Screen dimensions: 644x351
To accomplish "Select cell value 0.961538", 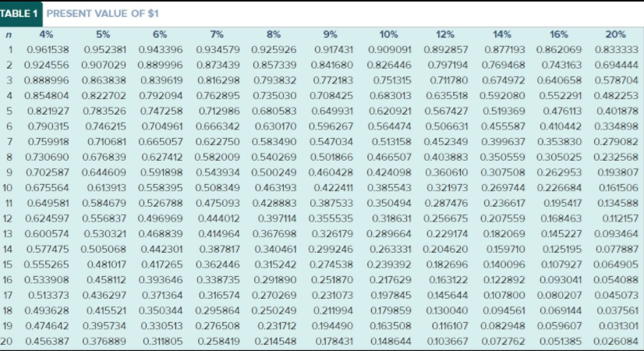I will [x=48, y=50].
